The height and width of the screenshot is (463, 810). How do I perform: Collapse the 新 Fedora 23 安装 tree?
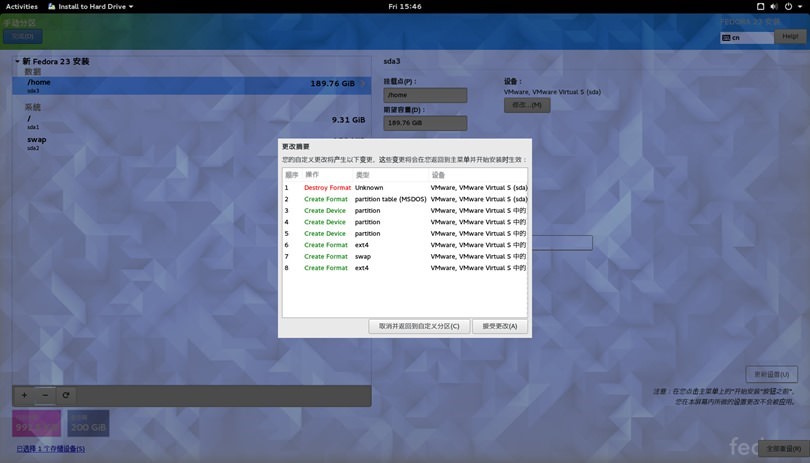(17, 62)
